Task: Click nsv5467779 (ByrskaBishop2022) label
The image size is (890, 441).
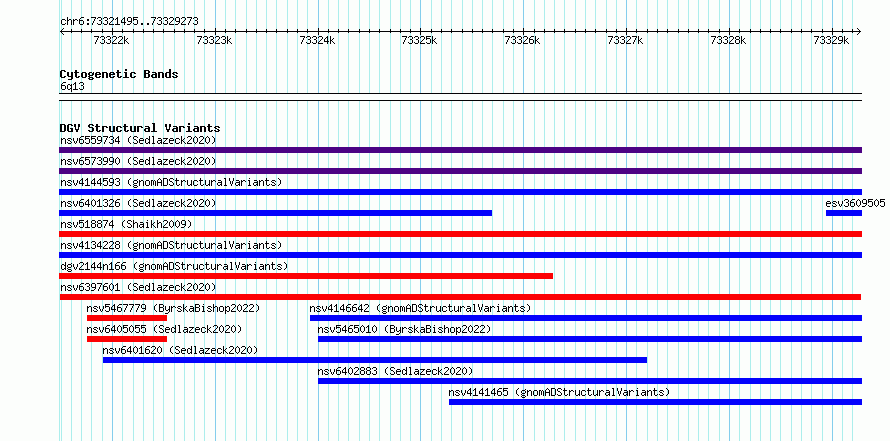Action: coord(173,308)
